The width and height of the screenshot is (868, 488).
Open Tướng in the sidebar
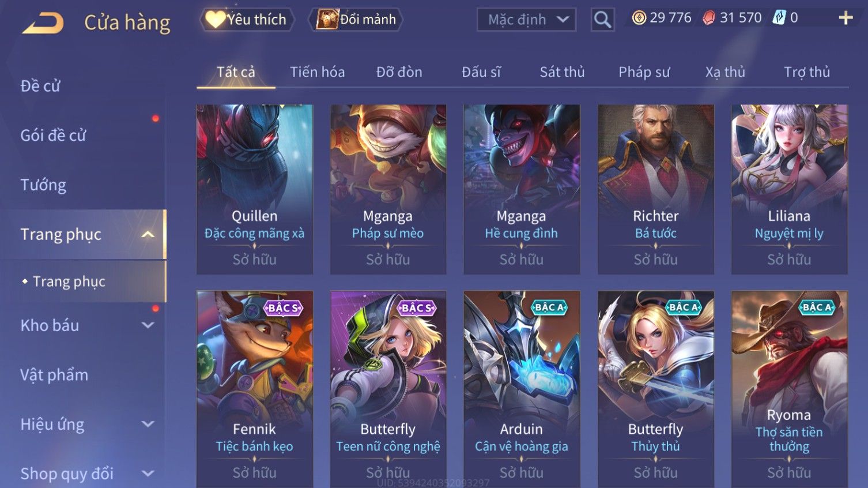point(43,185)
